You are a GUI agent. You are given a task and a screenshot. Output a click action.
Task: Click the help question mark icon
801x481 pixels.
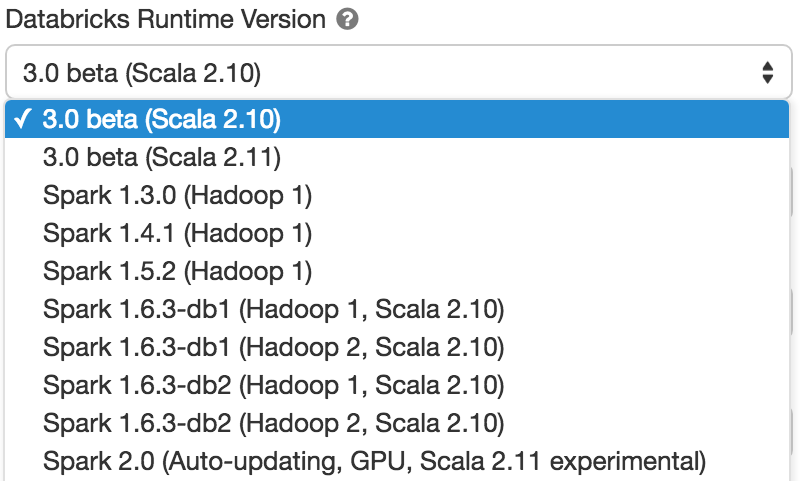[348, 20]
